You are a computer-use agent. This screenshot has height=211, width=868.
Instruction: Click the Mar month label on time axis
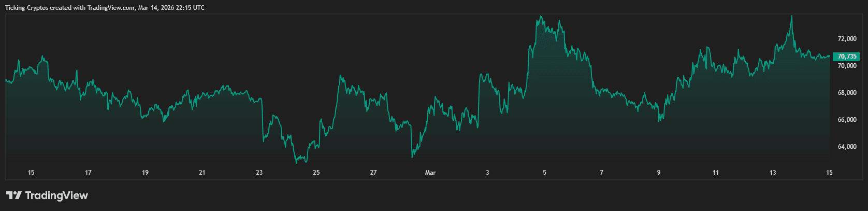pyautogui.click(x=430, y=173)
